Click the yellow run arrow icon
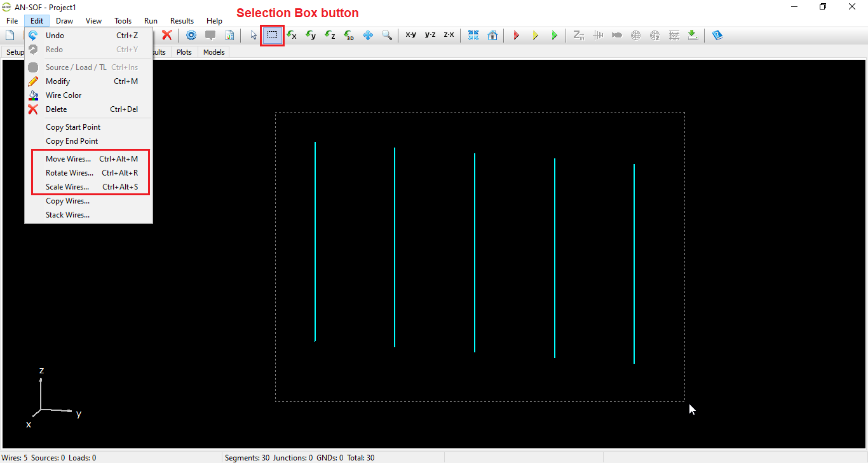Viewport: 868px width, 463px height. coord(536,35)
